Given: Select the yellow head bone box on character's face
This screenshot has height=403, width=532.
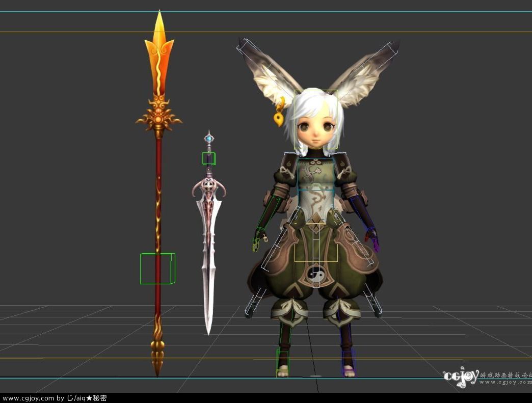Looking at the screenshot, I should tap(316, 119).
